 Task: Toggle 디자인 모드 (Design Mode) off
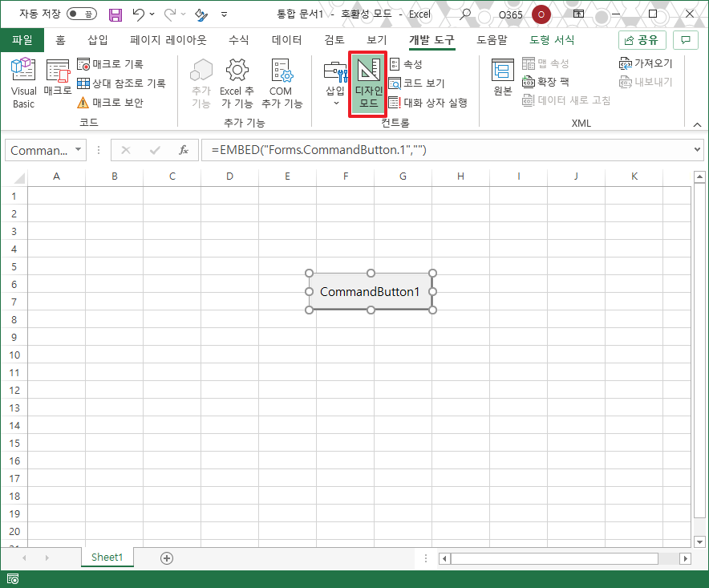(368, 84)
